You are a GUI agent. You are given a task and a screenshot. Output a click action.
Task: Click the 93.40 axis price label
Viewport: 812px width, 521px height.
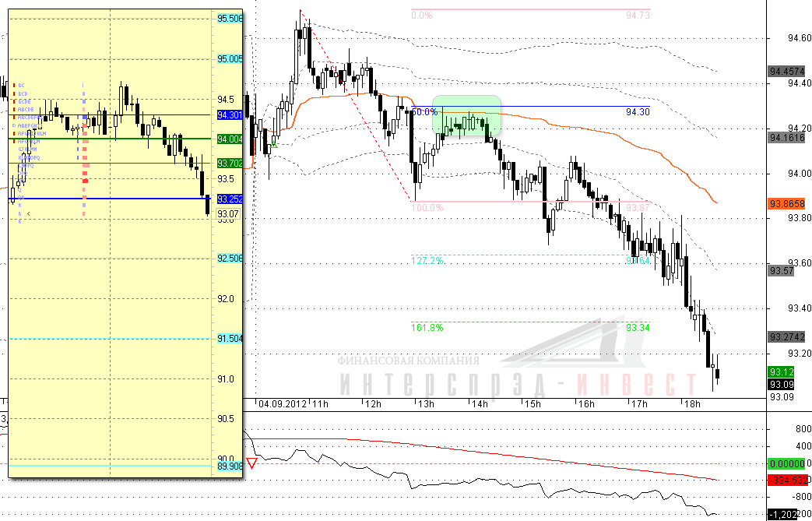[800, 308]
